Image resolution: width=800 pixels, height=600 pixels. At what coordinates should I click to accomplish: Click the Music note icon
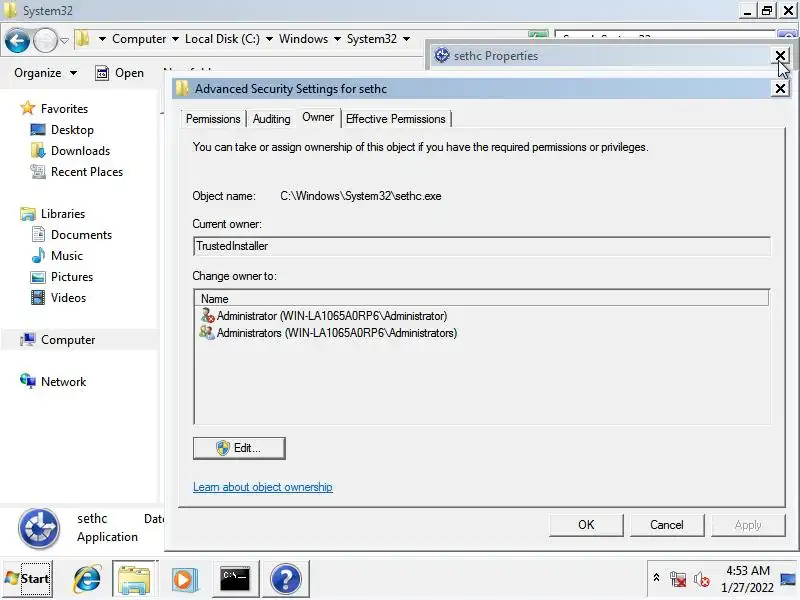click(38, 256)
